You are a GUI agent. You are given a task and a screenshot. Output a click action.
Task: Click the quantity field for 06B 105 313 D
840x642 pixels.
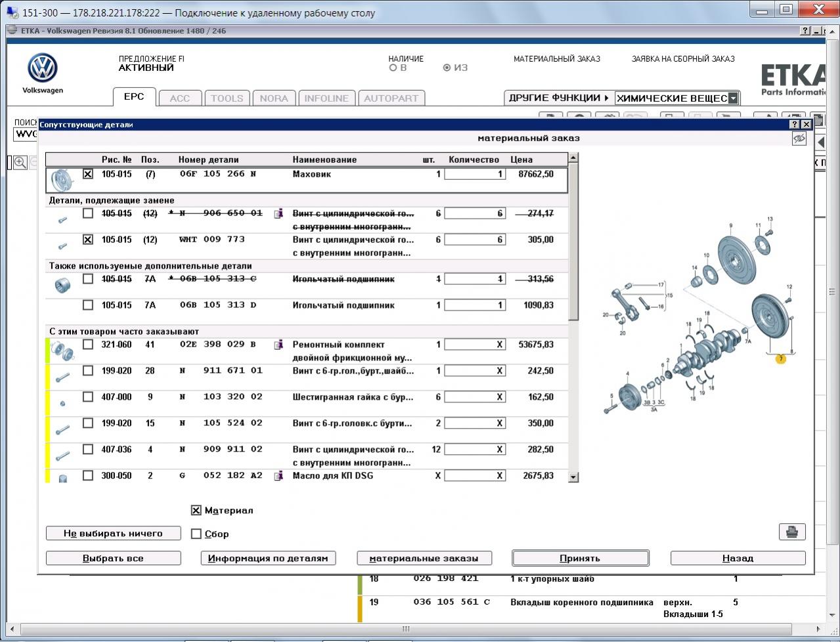pos(475,305)
